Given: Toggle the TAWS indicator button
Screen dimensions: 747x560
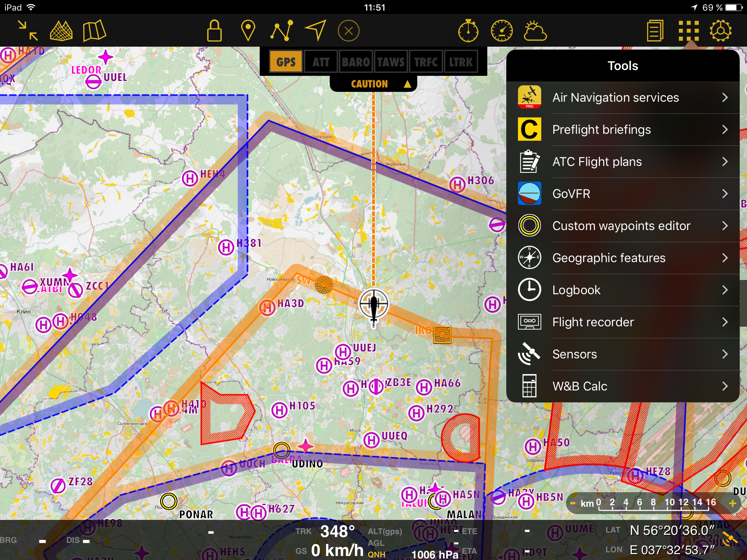Looking at the screenshot, I should pyautogui.click(x=391, y=62).
